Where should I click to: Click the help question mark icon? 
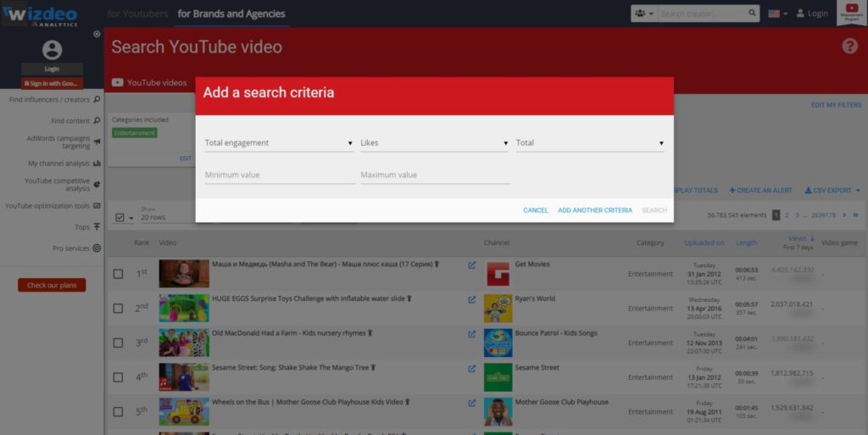pyautogui.click(x=849, y=46)
